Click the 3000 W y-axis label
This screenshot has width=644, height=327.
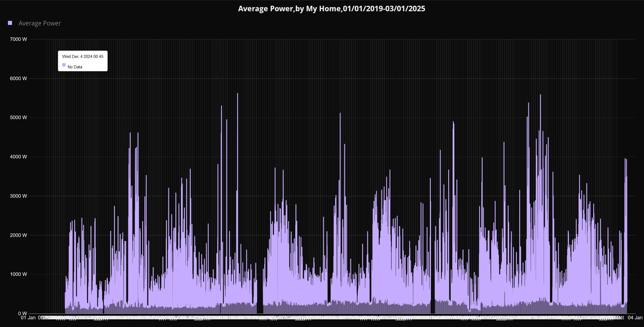pyautogui.click(x=18, y=196)
